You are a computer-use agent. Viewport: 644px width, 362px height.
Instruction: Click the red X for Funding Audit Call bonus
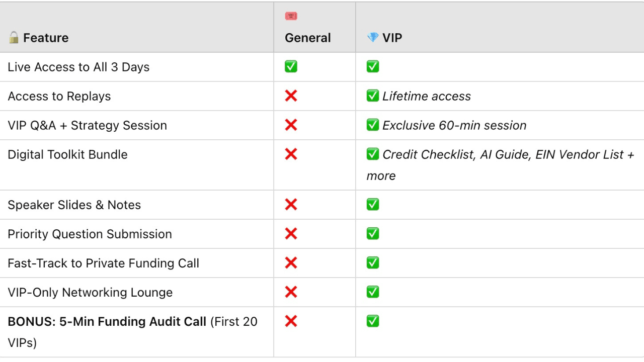(x=291, y=321)
